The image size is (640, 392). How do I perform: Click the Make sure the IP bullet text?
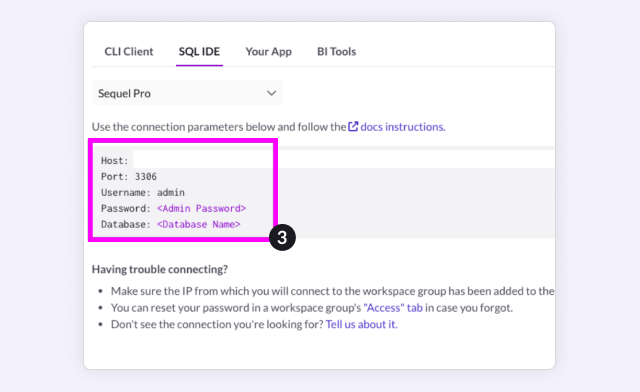click(332, 291)
